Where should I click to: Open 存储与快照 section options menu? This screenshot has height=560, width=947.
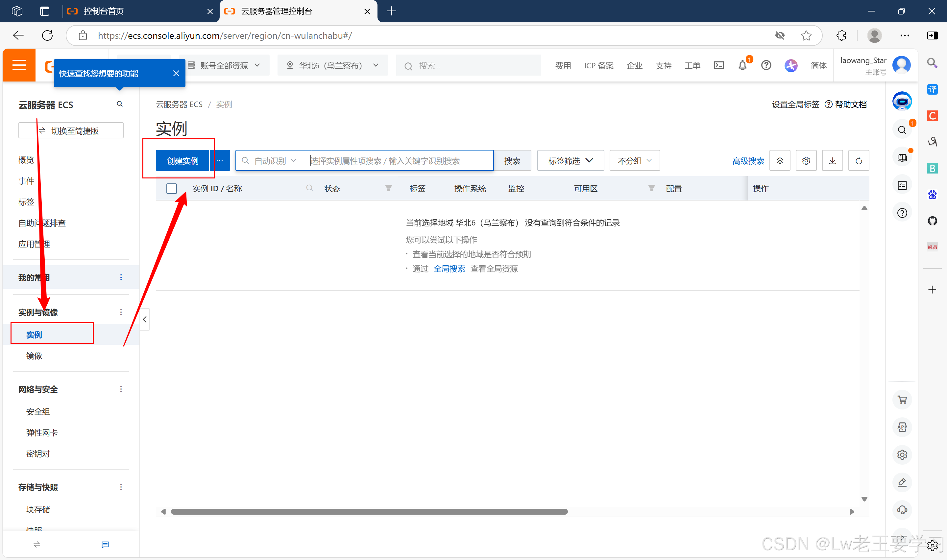pos(121,487)
